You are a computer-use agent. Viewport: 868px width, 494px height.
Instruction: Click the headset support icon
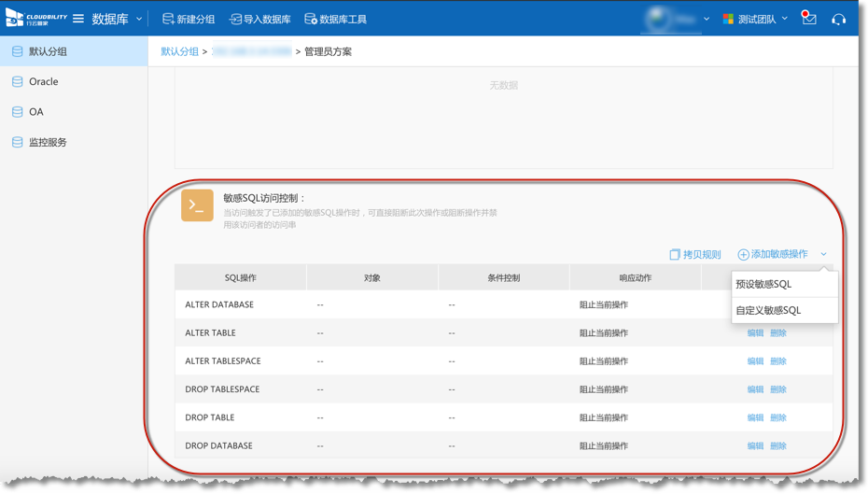point(838,19)
